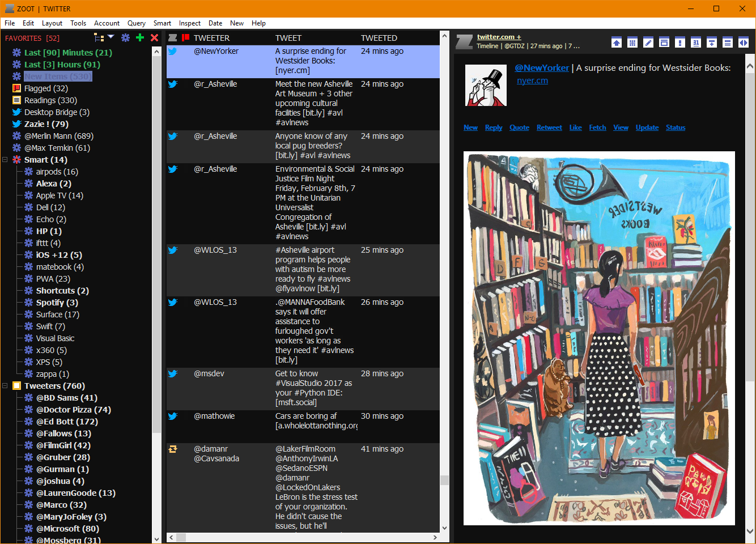Open the Favorites dropdown triangle
The height and width of the screenshot is (544, 756).
pos(111,37)
